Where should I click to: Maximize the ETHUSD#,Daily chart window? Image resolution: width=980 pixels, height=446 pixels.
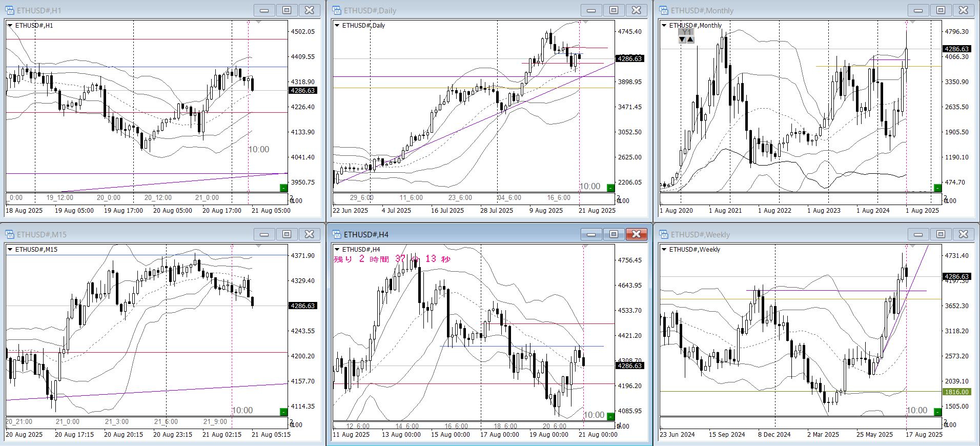(x=614, y=10)
